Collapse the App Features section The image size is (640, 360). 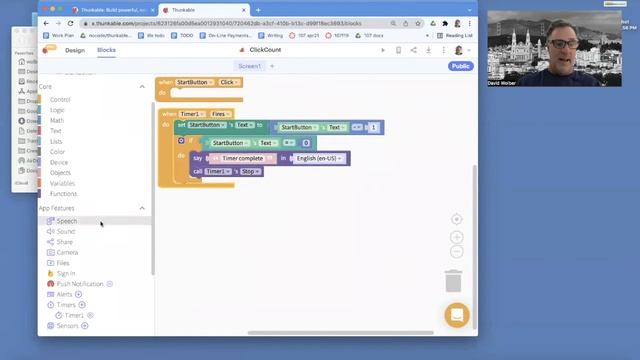point(142,208)
